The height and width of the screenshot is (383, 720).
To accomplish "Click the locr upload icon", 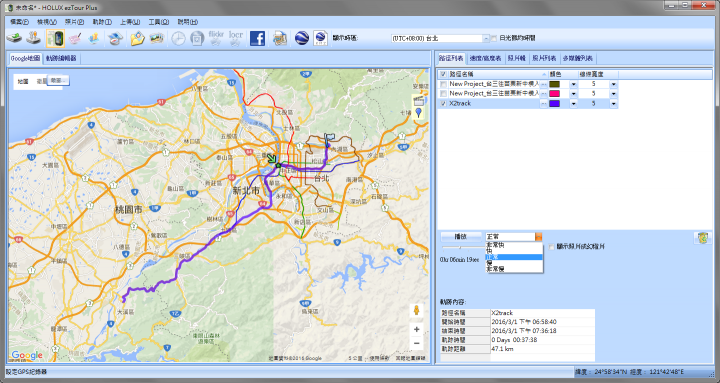I will point(236,38).
